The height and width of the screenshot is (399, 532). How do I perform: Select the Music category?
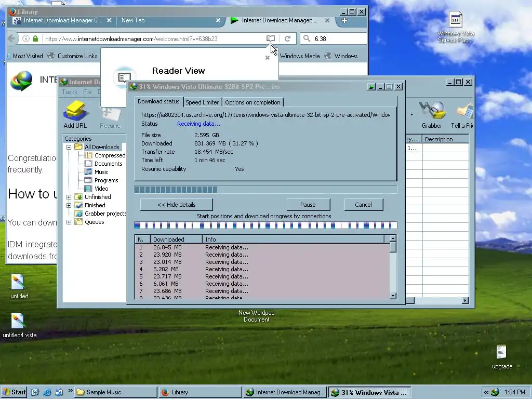click(x=101, y=172)
